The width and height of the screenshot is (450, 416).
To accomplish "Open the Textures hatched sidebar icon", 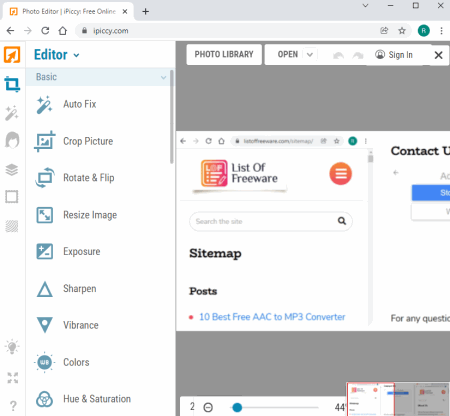I will click(x=12, y=226).
